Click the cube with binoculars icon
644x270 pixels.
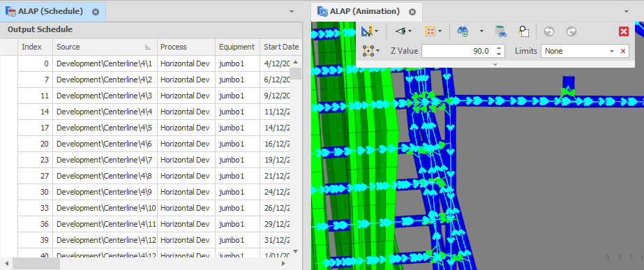(500, 31)
